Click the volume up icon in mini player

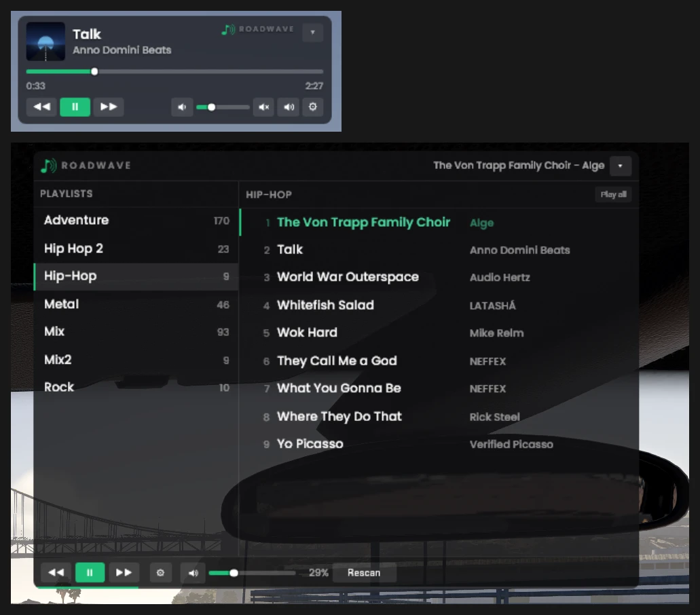[x=289, y=107]
